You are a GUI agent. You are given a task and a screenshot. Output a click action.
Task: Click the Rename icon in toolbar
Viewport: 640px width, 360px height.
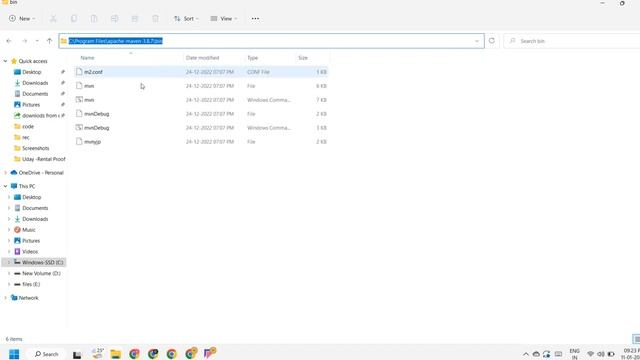tap(114, 18)
